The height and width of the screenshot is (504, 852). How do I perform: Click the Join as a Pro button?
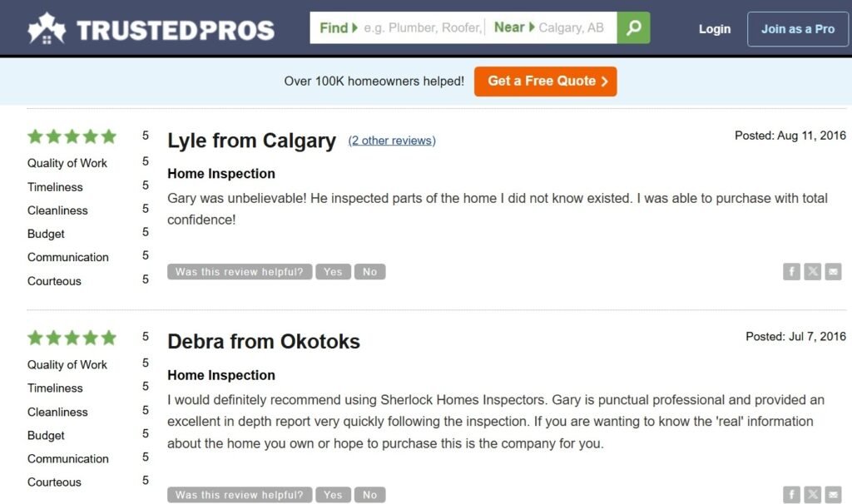pyautogui.click(x=797, y=28)
